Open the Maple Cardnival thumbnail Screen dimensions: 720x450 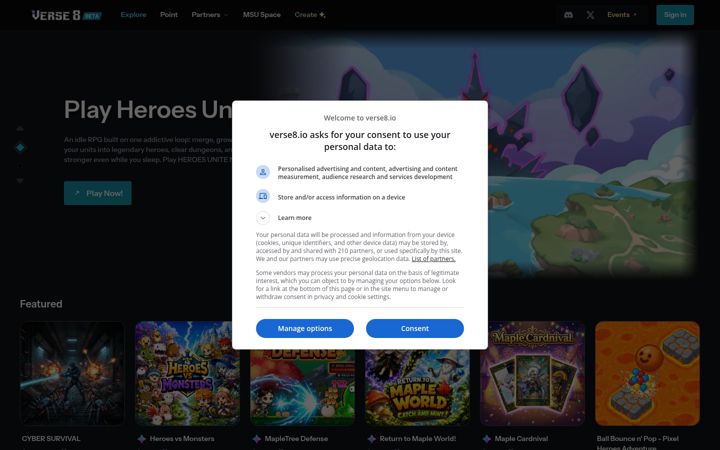pos(532,373)
